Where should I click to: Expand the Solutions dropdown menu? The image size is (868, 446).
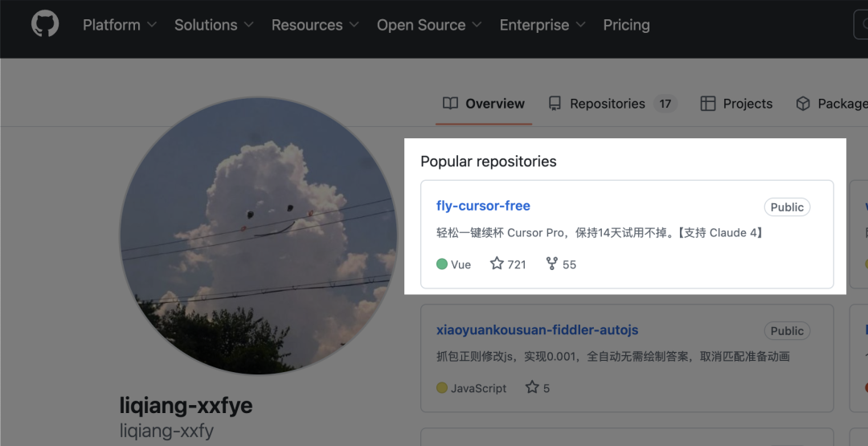click(214, 25)
